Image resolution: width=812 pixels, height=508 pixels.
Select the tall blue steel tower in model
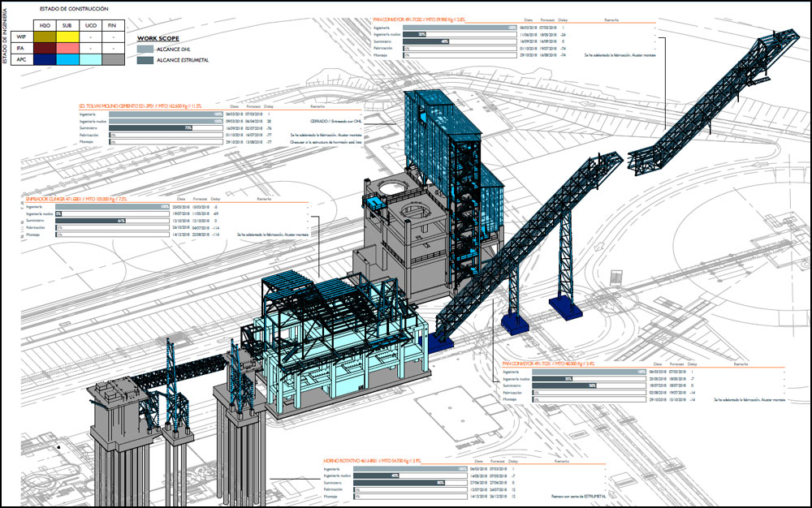point(466,187)
